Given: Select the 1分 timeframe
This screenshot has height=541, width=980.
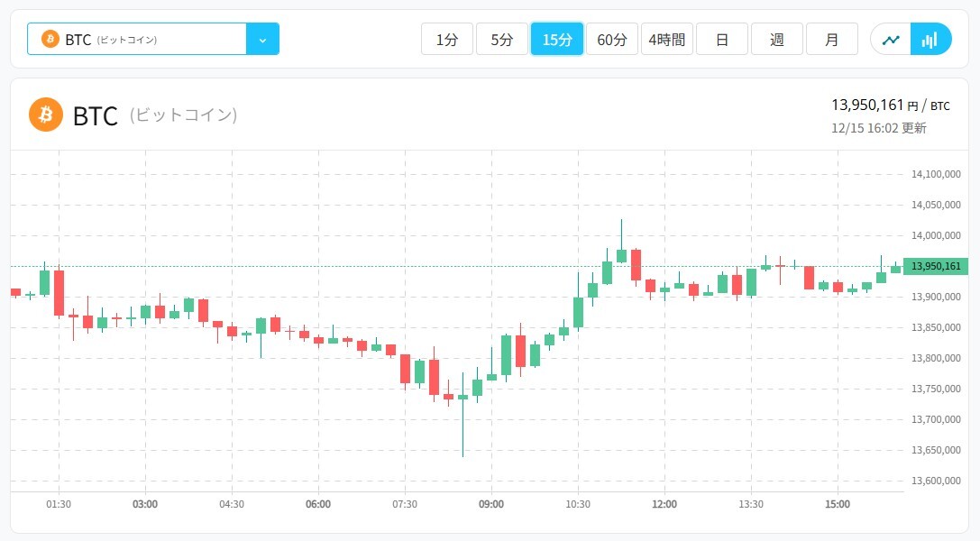Looking at the screenshot, I should [447, 40].
